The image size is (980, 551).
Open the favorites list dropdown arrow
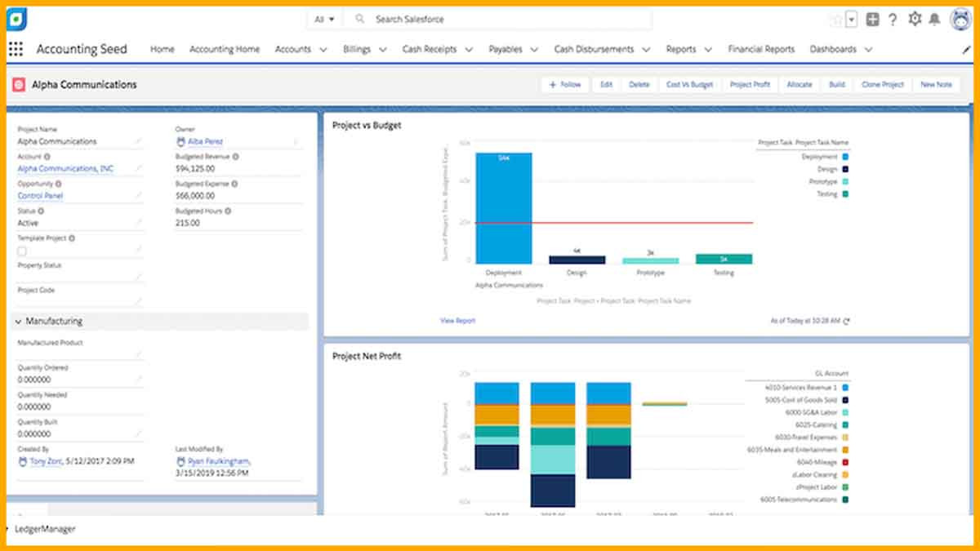coord(852,19)
